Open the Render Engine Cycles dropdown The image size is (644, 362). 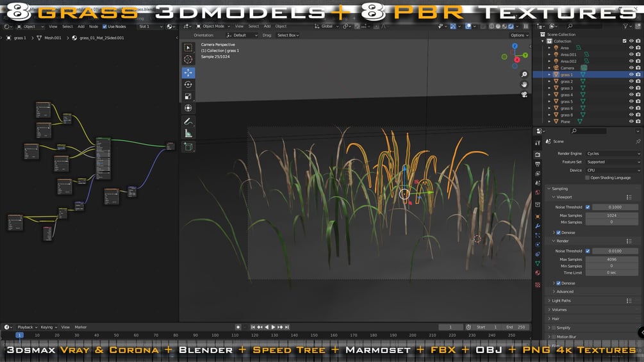[613, 154]
